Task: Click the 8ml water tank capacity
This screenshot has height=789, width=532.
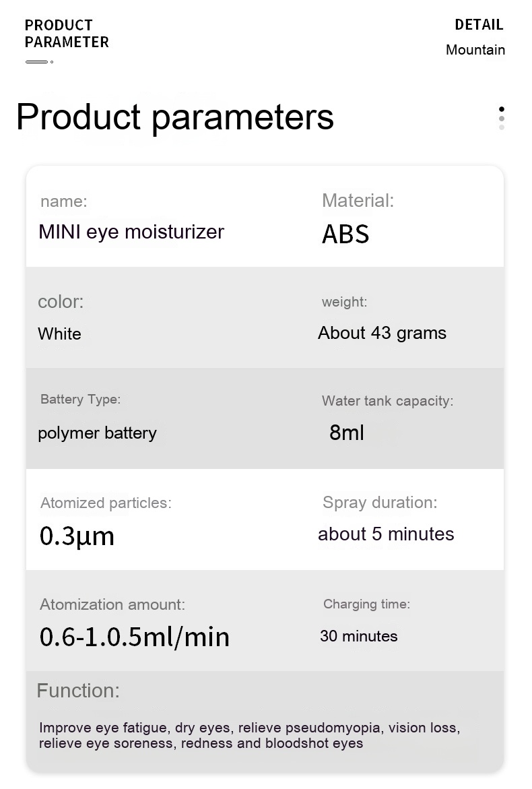Action: tap(346, 433)
